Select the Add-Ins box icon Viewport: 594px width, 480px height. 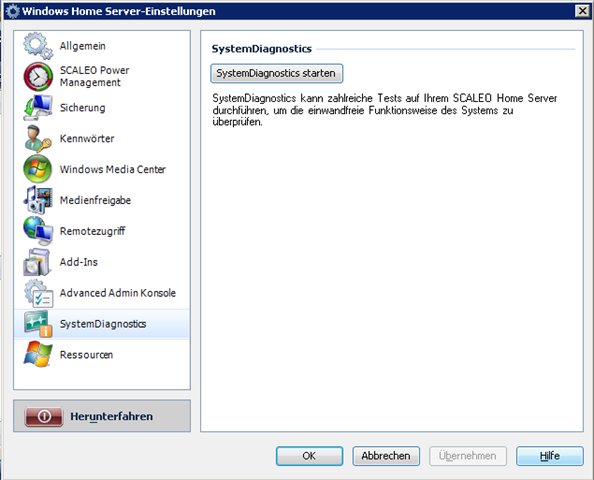[37, 262]
